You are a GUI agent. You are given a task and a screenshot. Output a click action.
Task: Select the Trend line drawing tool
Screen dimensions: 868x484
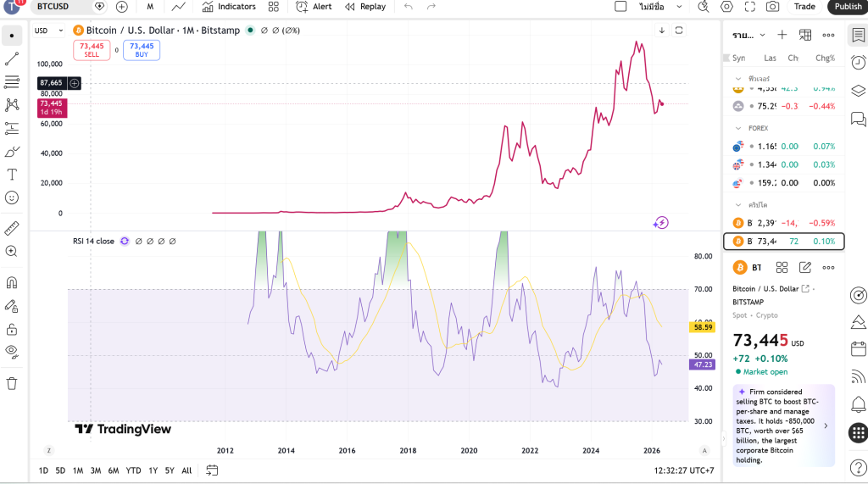[12, 58]
